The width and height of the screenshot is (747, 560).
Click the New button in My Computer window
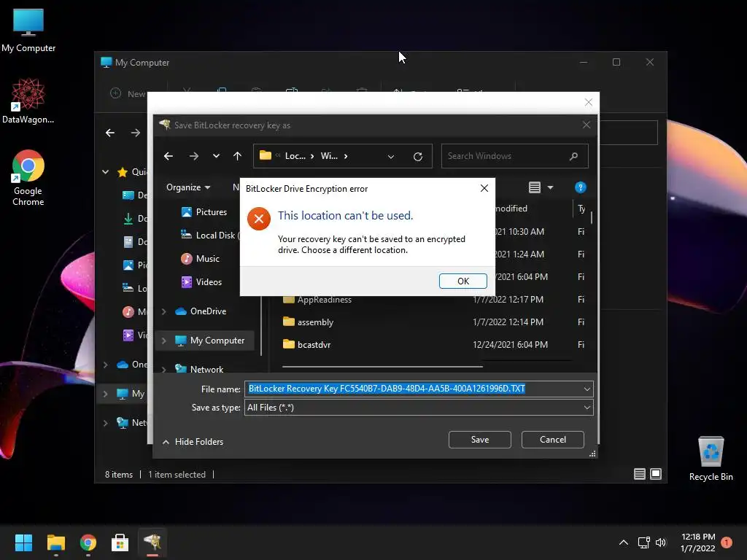click(128, 93)
